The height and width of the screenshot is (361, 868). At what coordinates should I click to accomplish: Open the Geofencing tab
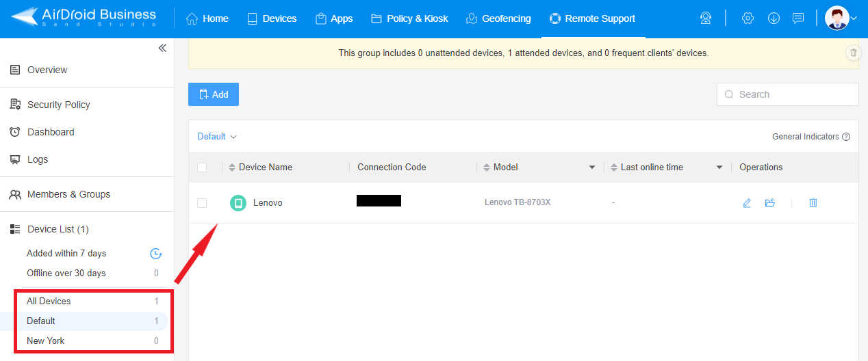[498, 18]
